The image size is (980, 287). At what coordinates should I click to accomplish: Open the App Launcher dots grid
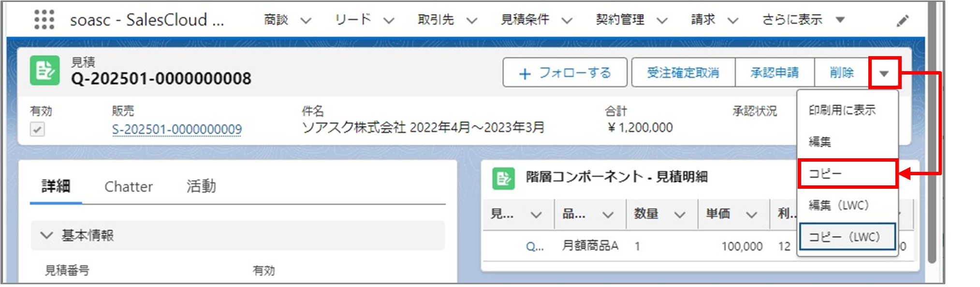tap(44, 20)
